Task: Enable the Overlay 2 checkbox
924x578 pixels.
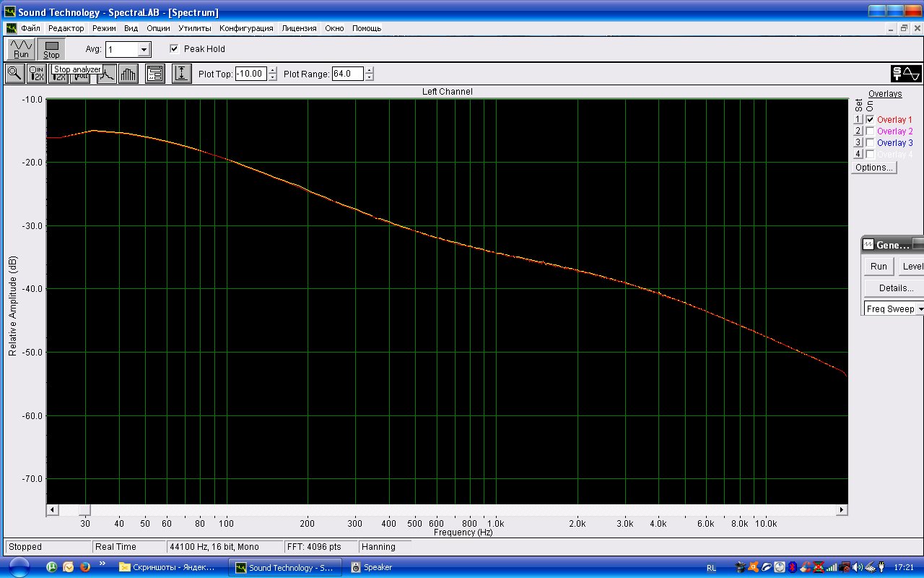Action: coord(870,131)
